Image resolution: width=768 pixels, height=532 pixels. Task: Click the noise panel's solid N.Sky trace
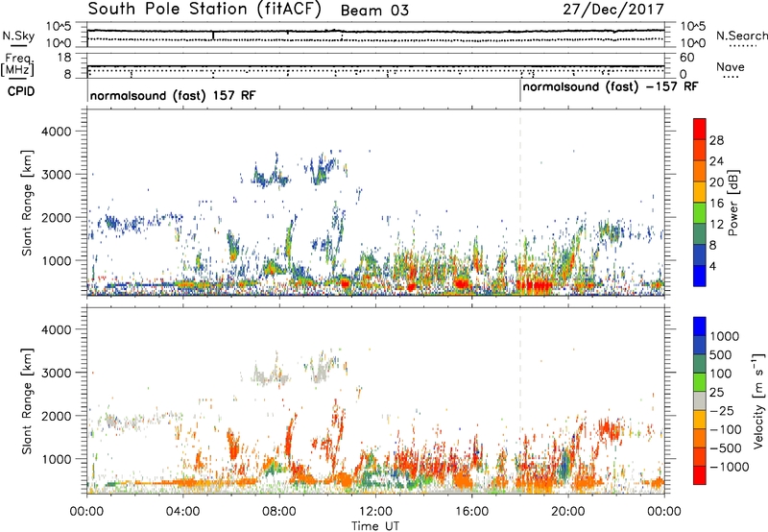375,32
